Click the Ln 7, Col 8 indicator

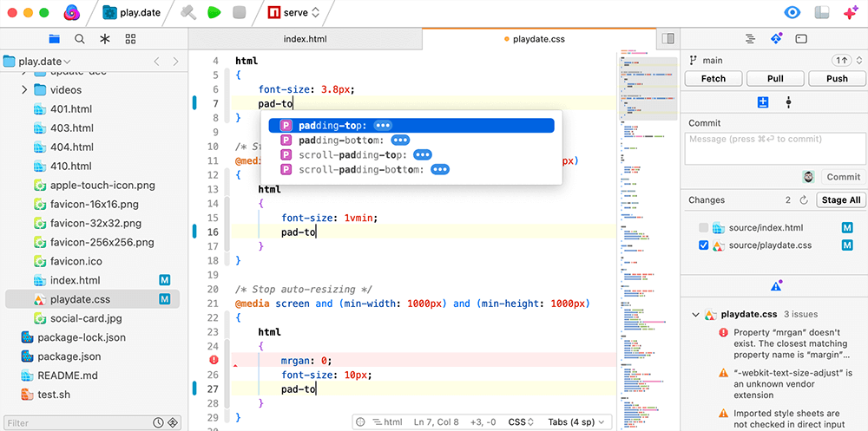pos(435,421)
